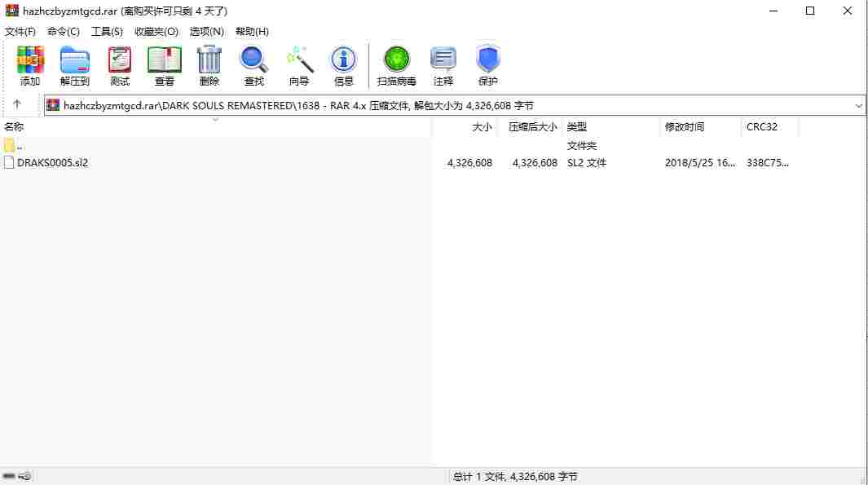Open the File (文件) menu
Image resolution: width=868 pixels, height=485 pixels.
(20, 32)
